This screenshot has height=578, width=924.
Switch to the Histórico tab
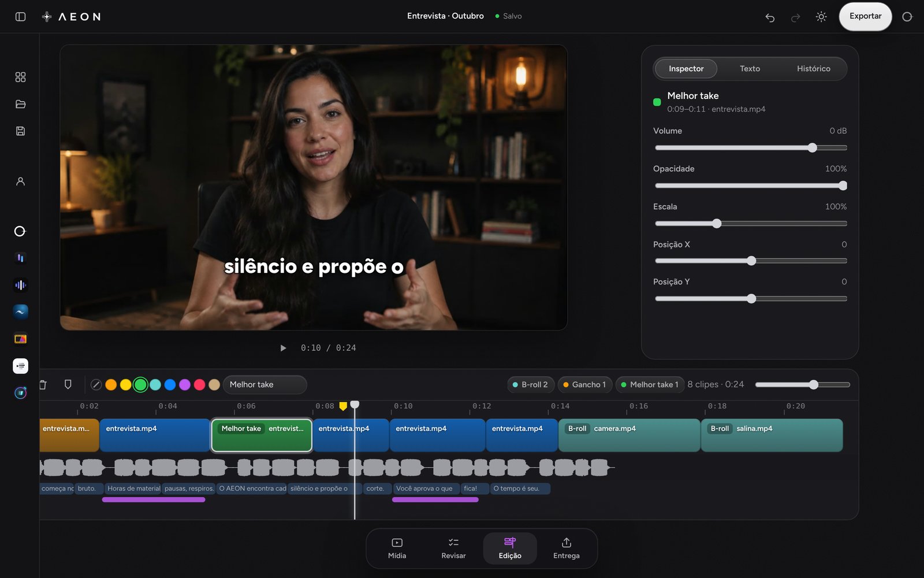coord(813,68)
